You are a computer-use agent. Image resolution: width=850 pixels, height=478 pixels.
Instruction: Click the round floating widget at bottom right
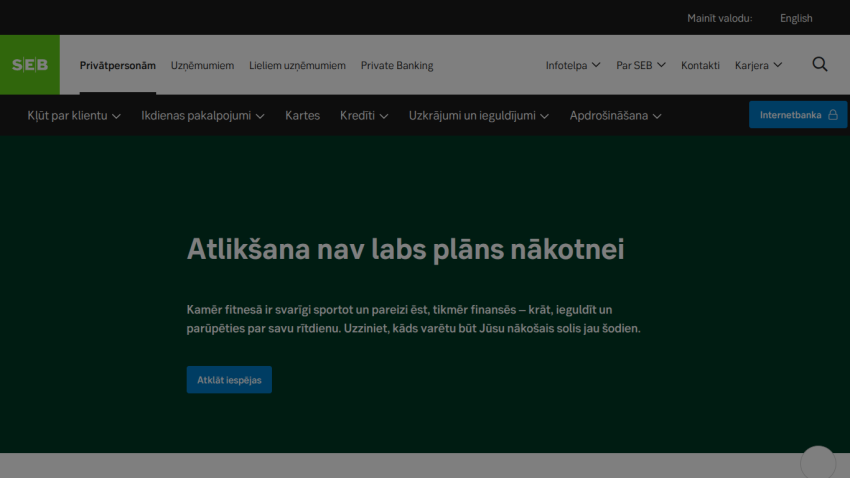point(818,462)
